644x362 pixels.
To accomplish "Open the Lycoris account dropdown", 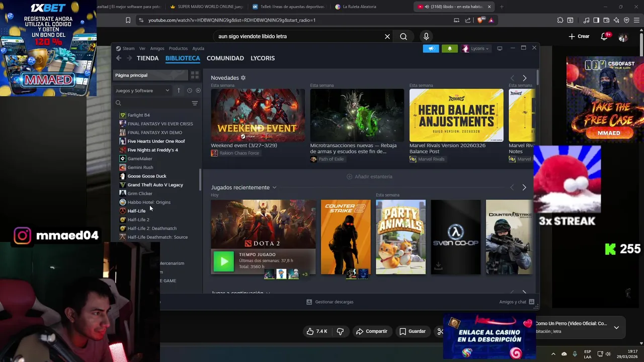I will click(475, 48).
